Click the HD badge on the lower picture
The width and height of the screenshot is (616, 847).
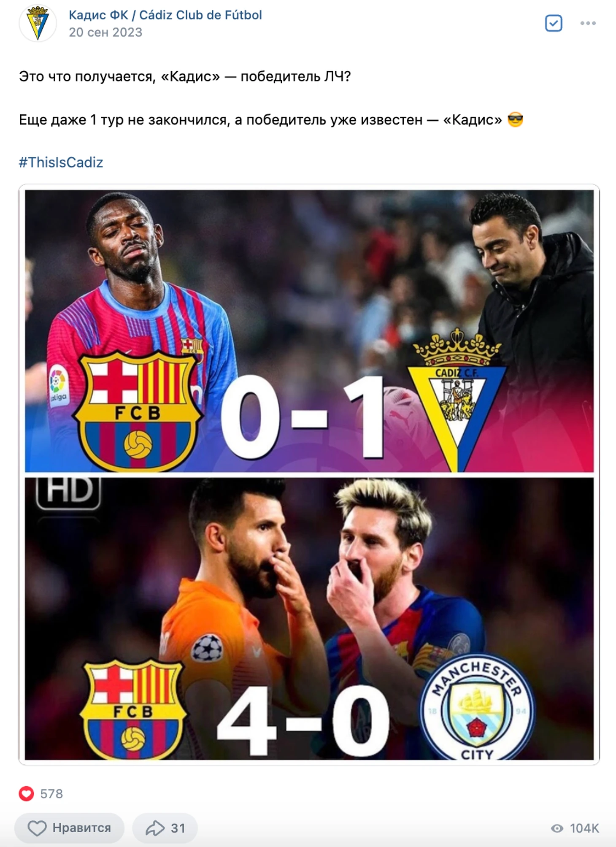[x=69, y=492]
